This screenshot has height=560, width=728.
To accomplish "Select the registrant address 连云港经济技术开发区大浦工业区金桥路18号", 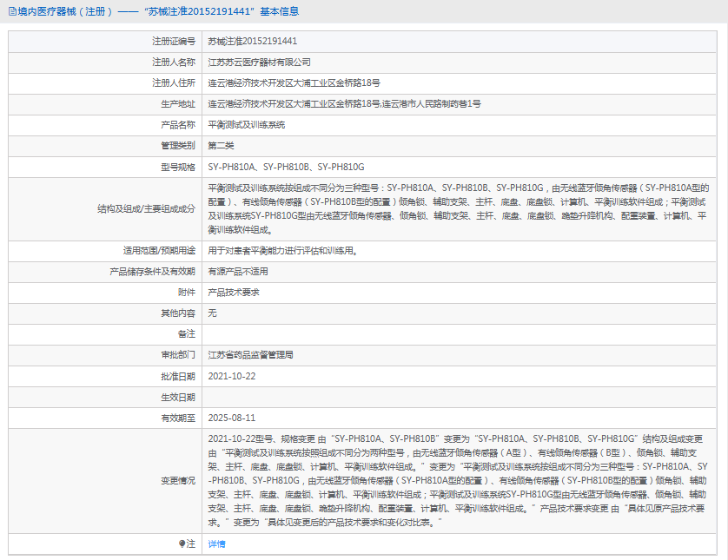I will pos(294,83).
